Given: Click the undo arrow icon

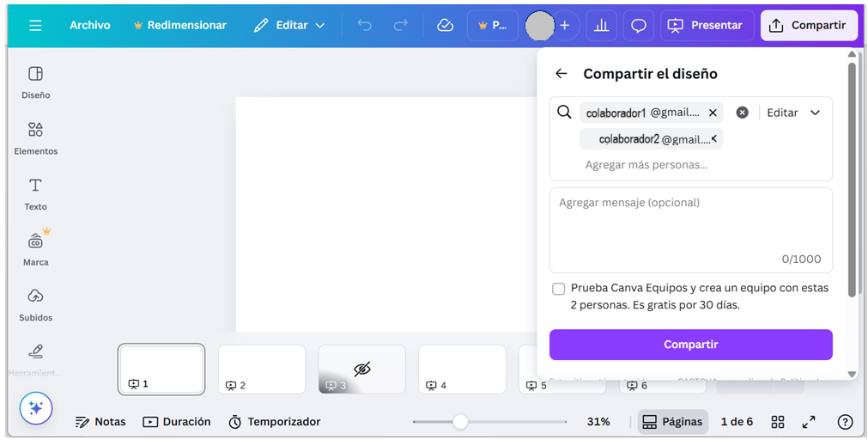Looking at the screenshot, I should [365, 26].
